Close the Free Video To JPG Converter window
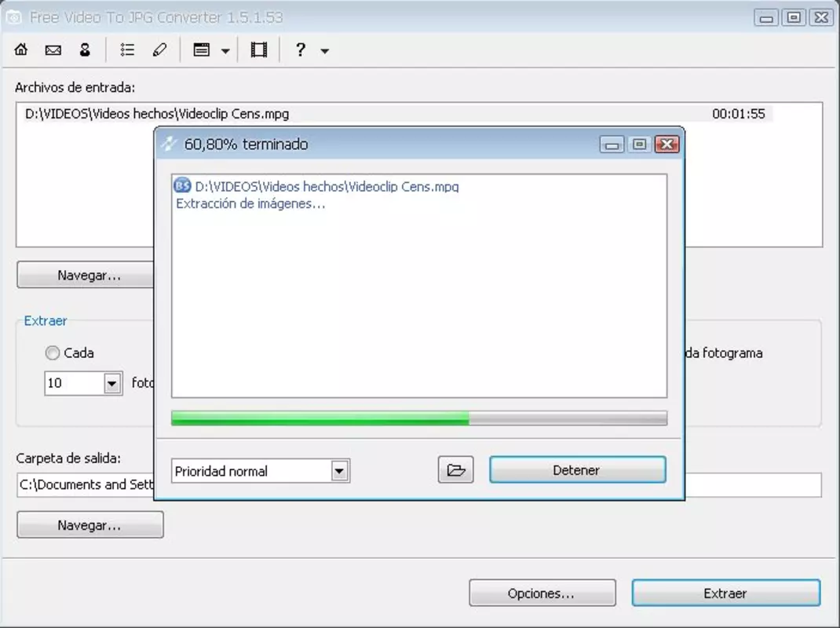The image size is (840, 628). click(x=821, y=18)
